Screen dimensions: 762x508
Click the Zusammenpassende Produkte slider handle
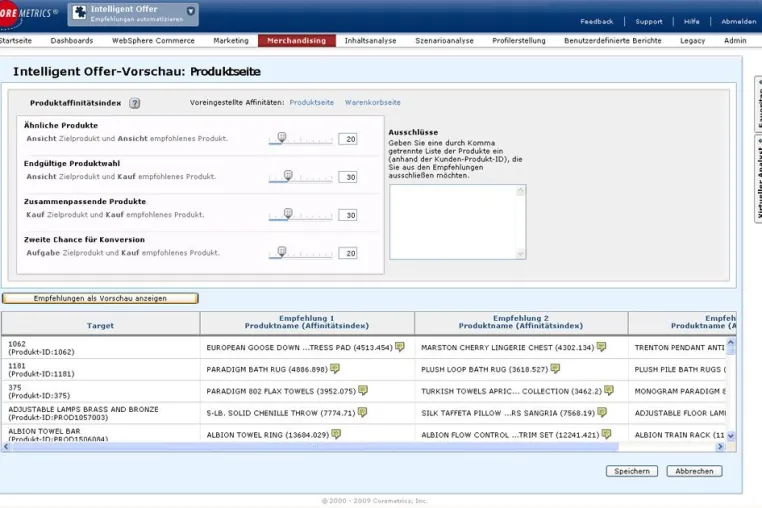pyautogui.click(x=288, y=213)
